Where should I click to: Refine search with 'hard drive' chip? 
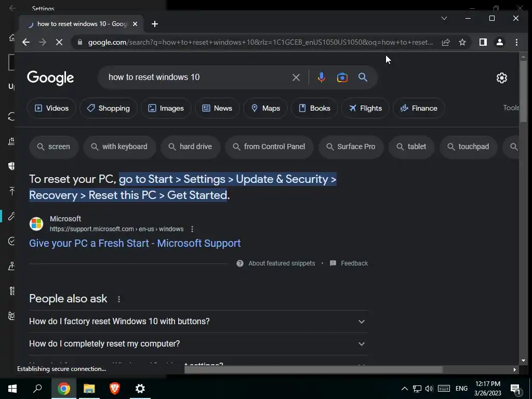[190, 147]
